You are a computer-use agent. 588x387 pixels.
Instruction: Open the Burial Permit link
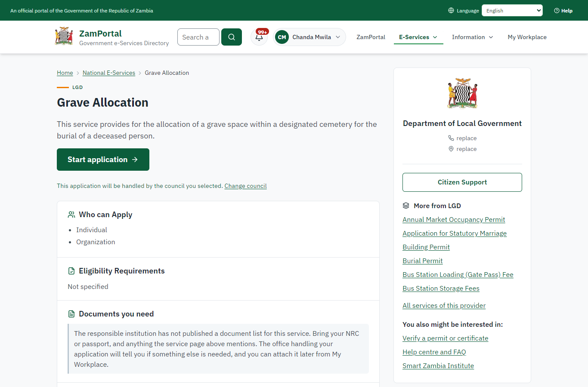(423, 261)
